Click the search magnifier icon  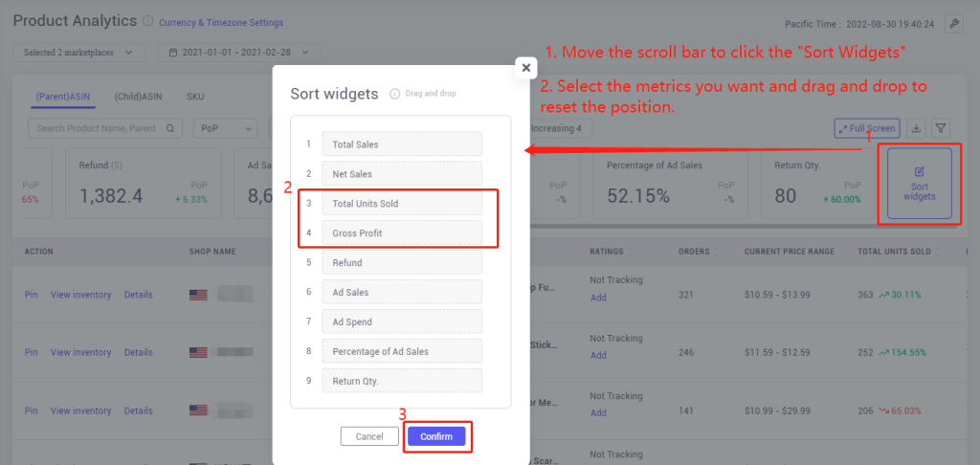click(170, 129)
